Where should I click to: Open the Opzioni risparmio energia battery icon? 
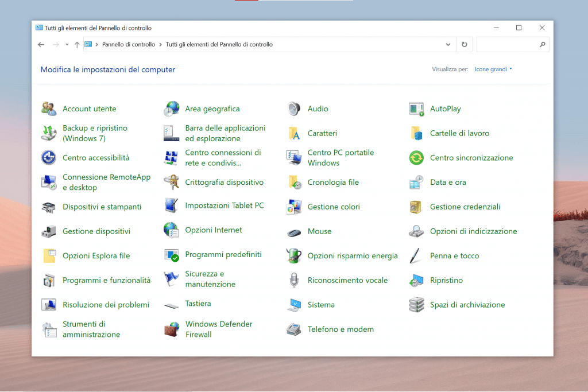click(x=294, y=256)
